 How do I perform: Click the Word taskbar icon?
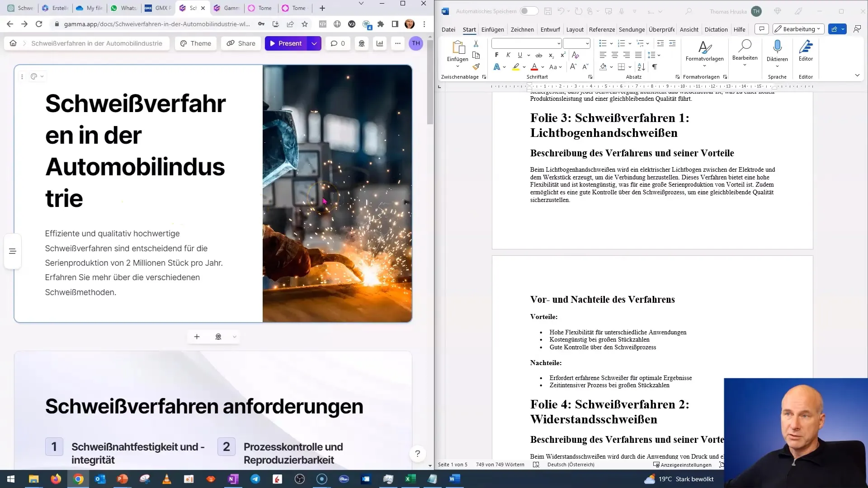point(454,479)
